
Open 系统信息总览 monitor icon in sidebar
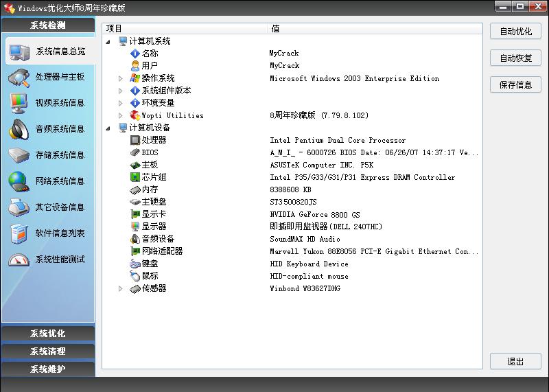(x=19, y=52)
